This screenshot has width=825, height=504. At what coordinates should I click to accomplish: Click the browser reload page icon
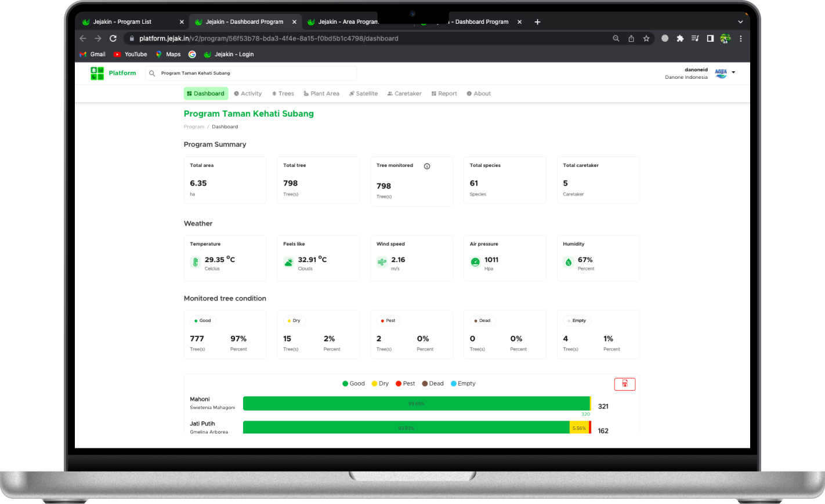[x=113, y=38]
